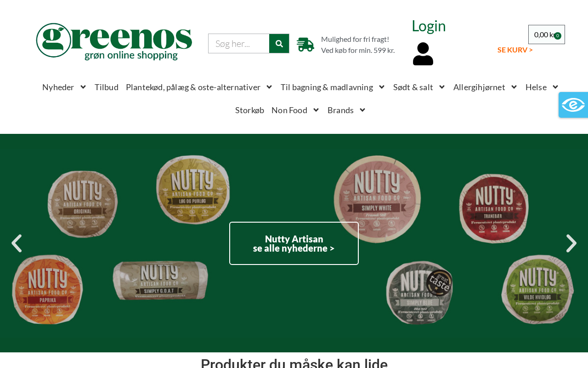This screenshot has height=368, width=588.
Task: Open the Storkøb menu item
Action: pyautogui.click(x=249, y=110)
